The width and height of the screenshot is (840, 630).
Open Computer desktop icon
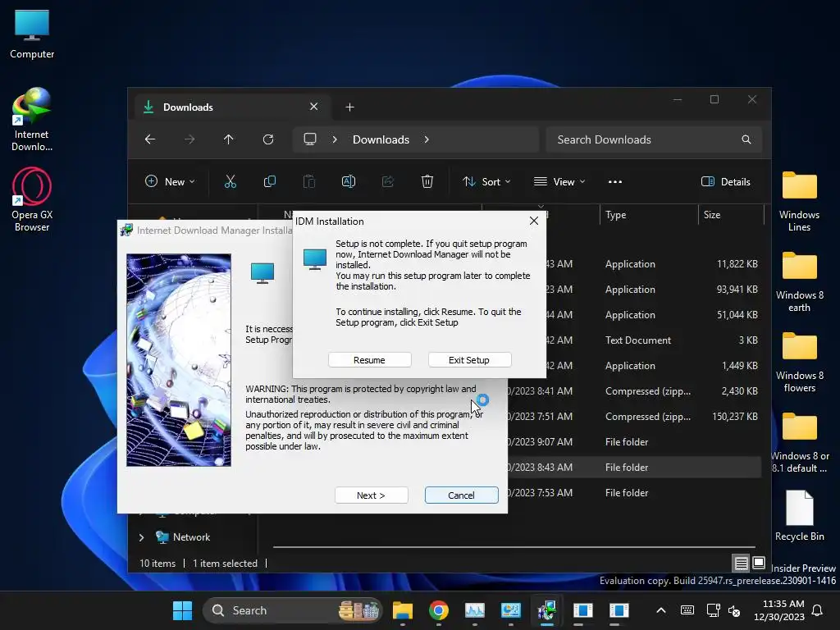(32, 34)
